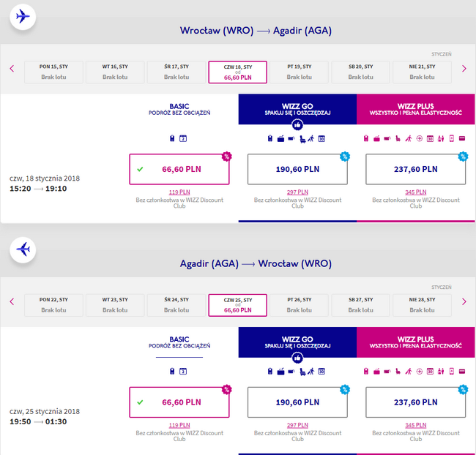
Task: Click return 119 PLN non-member price link
Action: (179, 425)
